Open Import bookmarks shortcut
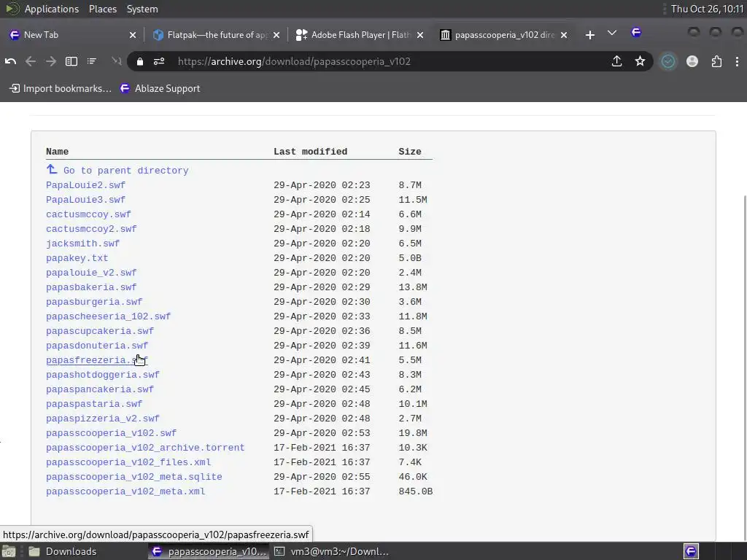747x560 pixels. (61, 88)
